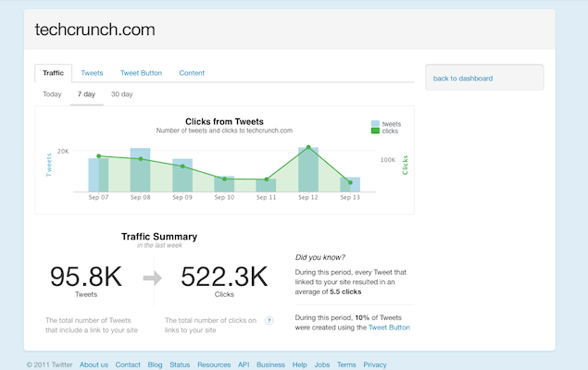Click the 5.5 clicks average text
This screenshot has height=370, width=588.
(345, 291)
